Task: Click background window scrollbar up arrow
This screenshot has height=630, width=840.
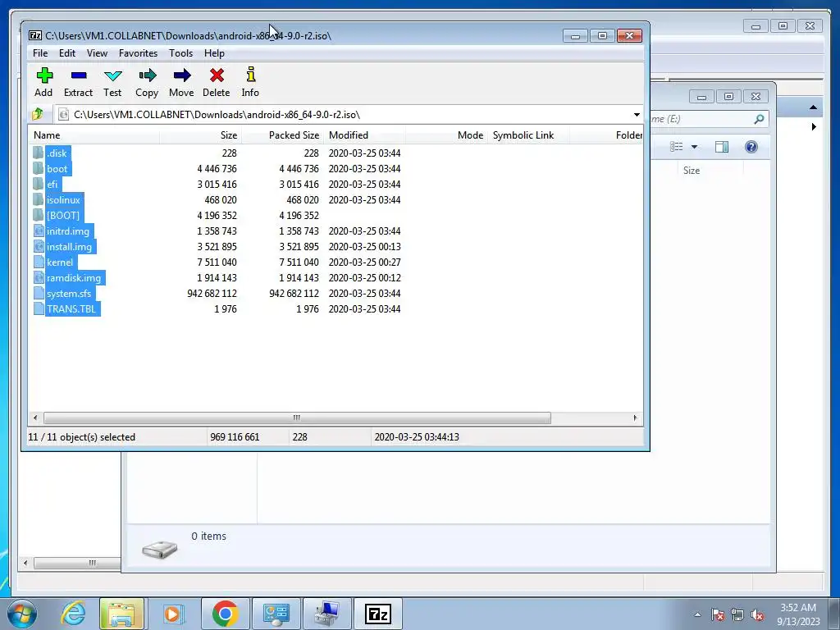Action: pos(813,107)
